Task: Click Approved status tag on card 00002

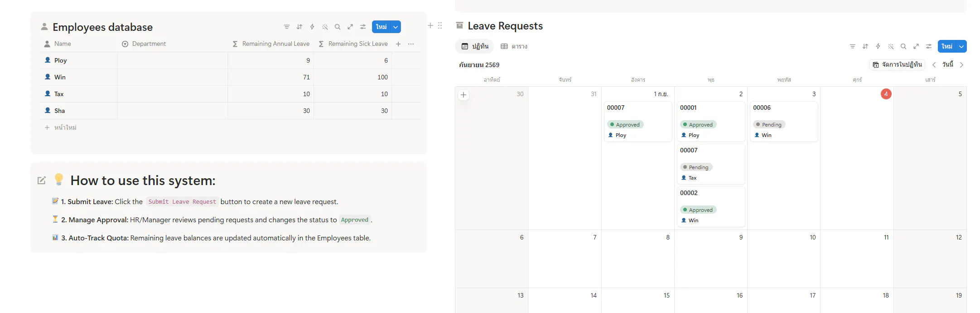Action: click(698, 210)
